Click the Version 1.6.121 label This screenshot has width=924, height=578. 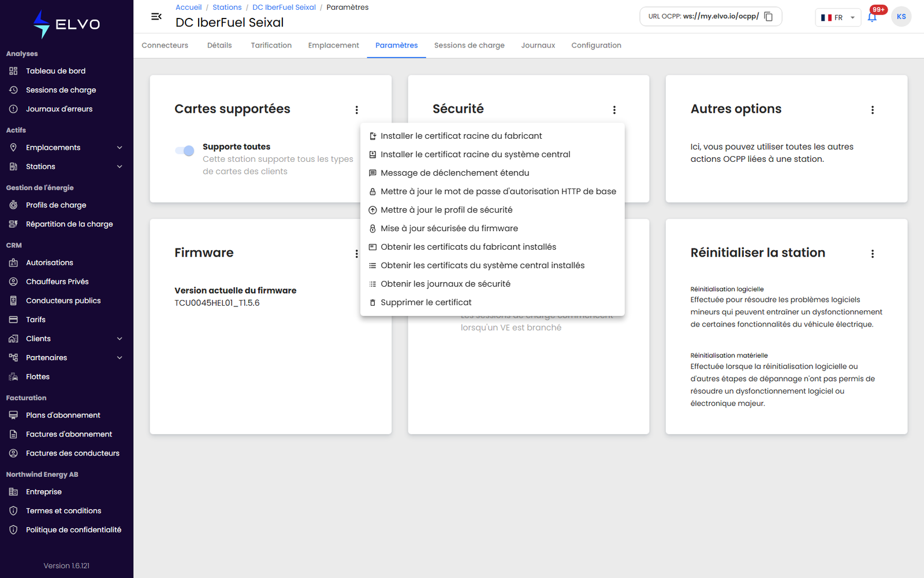click(66, 566)
